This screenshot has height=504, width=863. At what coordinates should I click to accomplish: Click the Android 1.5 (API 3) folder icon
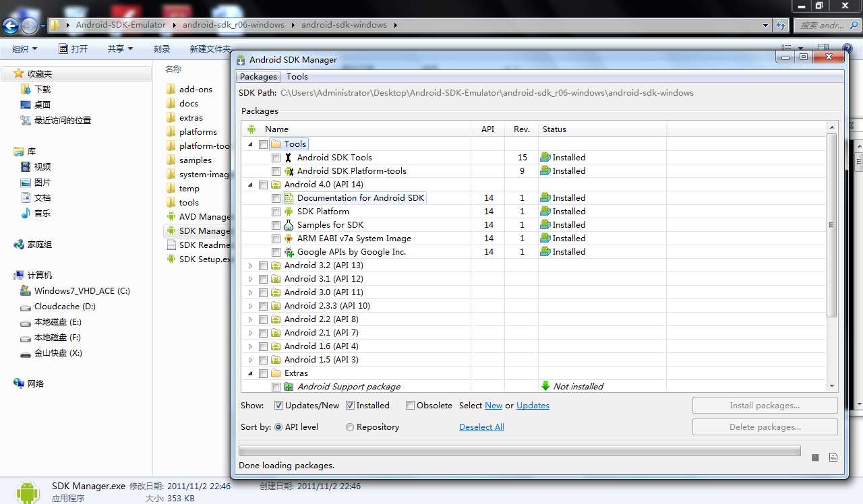pos(276,360)
